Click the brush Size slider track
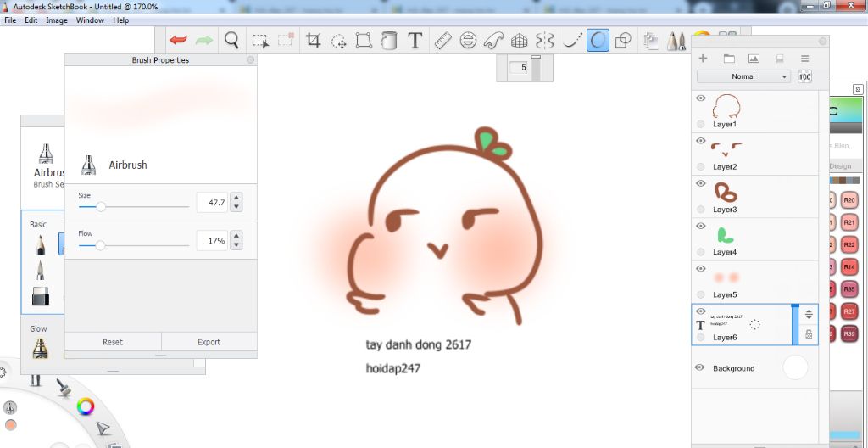This screenshot has height=448, width=868. point(134,207)
